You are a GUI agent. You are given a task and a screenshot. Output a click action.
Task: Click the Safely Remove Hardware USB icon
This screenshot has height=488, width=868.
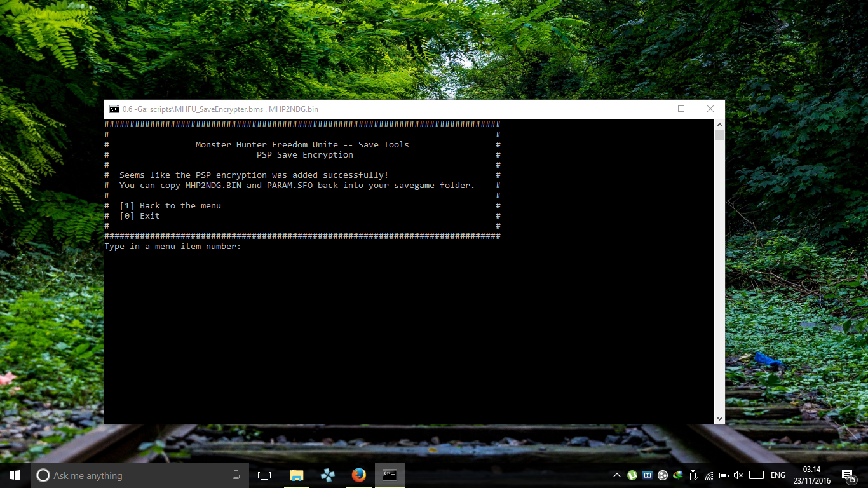point(693,475)
